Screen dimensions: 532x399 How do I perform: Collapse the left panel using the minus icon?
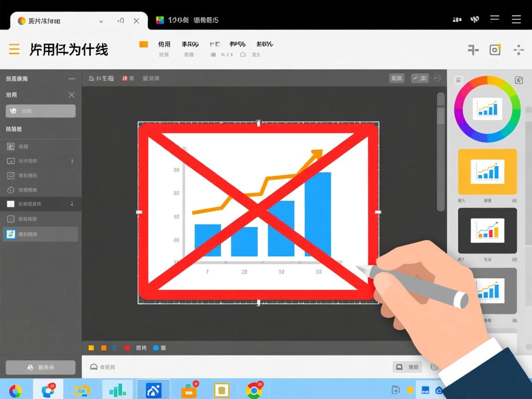(71, 79)
